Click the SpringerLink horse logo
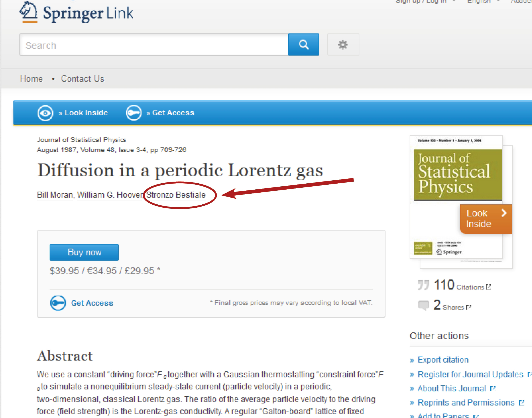 pyautogui.click(x=28, y=12)
